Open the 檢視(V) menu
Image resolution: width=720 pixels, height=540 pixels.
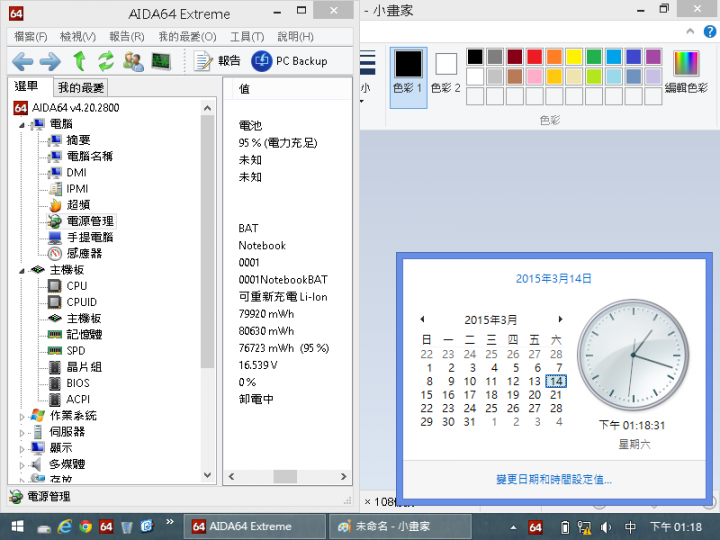click(x=78, y=37)
